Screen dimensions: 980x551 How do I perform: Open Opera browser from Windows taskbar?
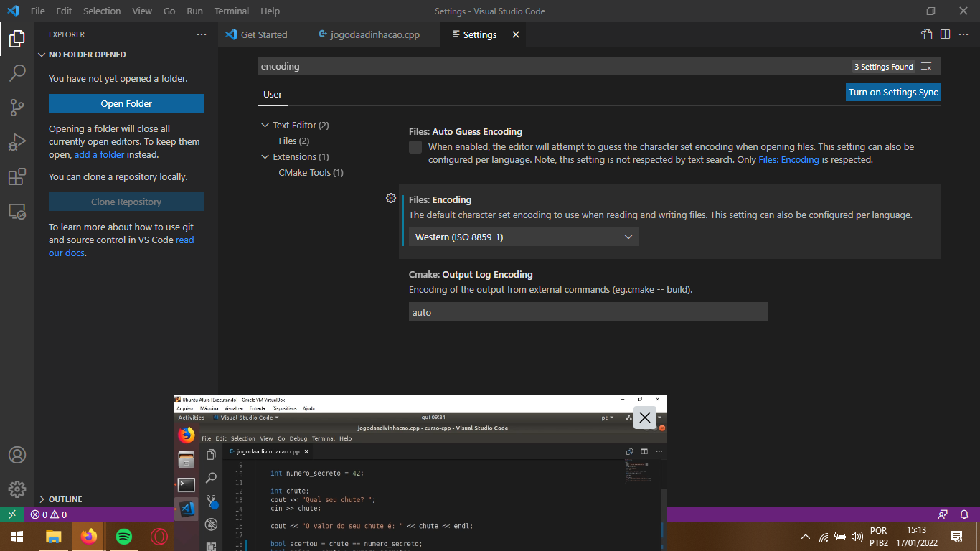(x=159, y=537)
